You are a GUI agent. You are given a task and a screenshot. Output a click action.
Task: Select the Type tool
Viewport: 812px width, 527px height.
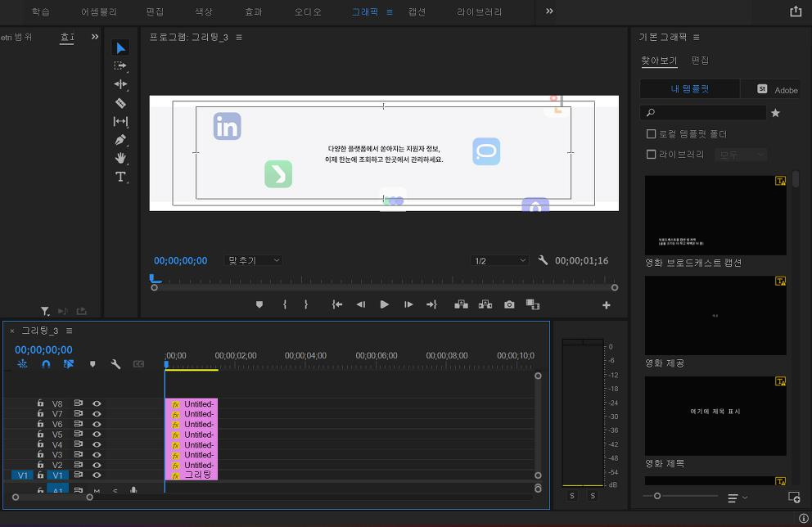coord(120,177)
